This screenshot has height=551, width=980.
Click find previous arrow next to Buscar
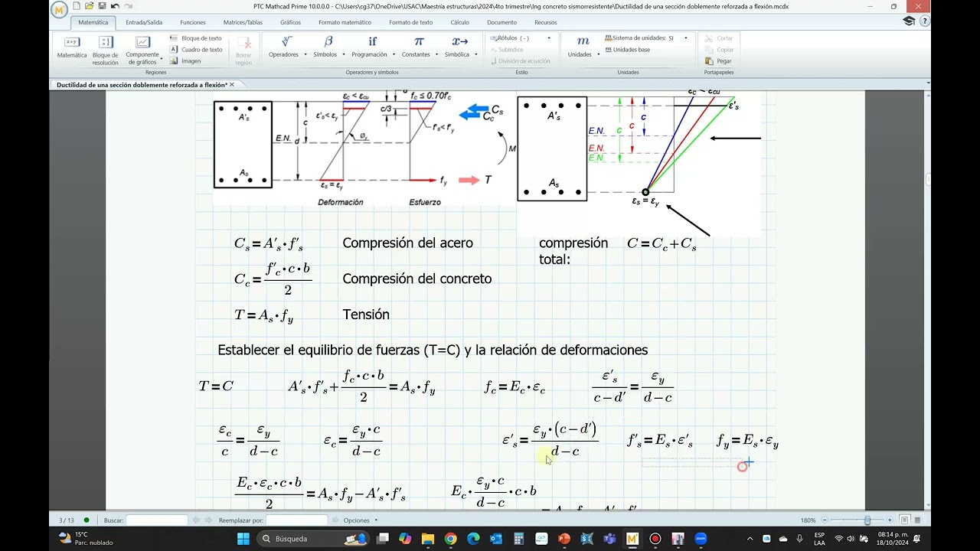196,520
